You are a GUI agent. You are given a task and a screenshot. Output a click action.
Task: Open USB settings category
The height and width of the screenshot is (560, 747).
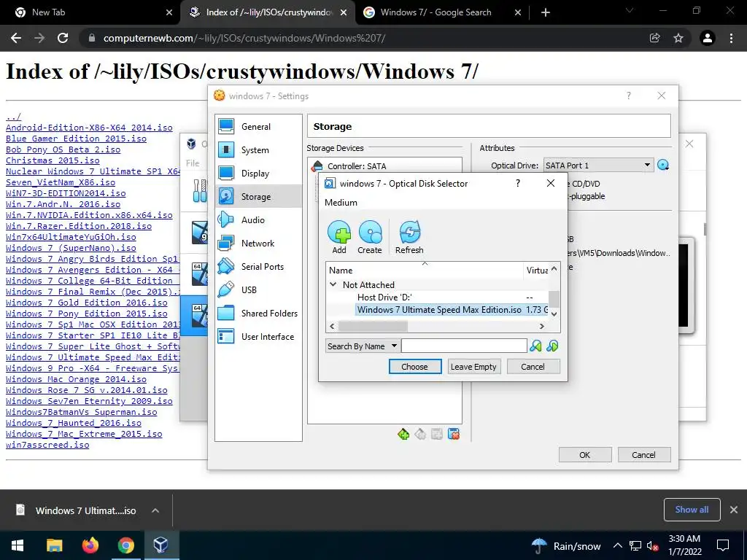coord(258,290)
